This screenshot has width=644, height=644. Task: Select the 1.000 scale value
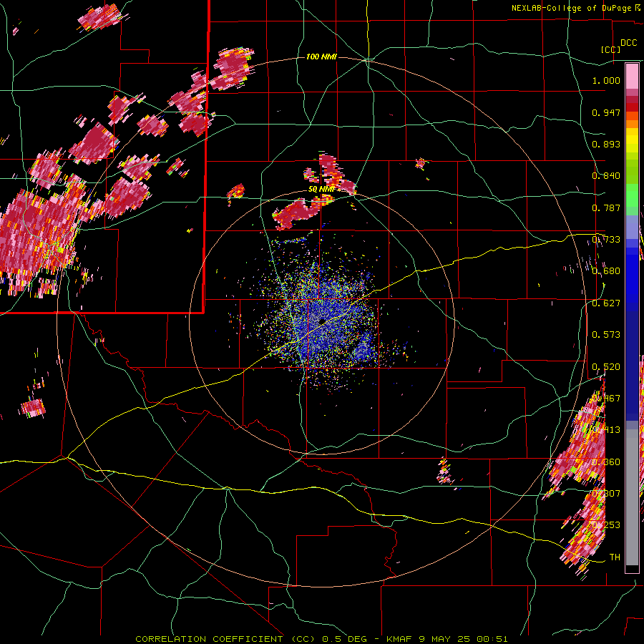pos(606,80)
